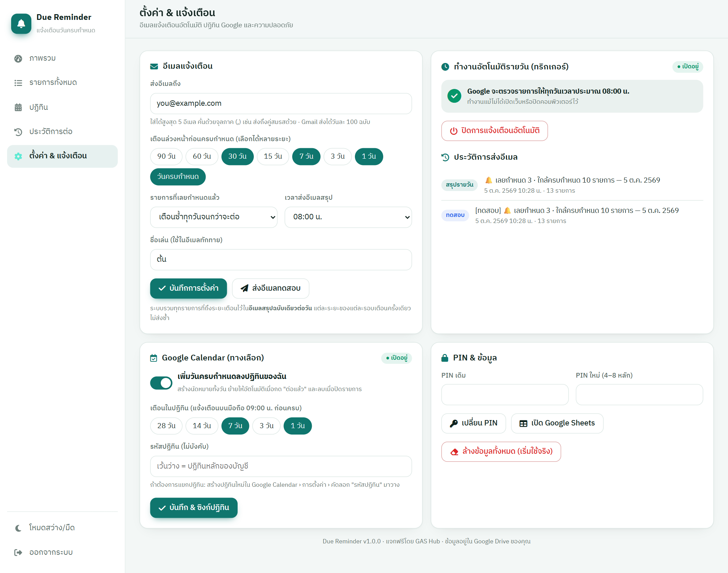Toggle the 60 วัน email reminder chip
This screenshot has height=573, width=728.
pyautogui.click(x=202, y=157)
